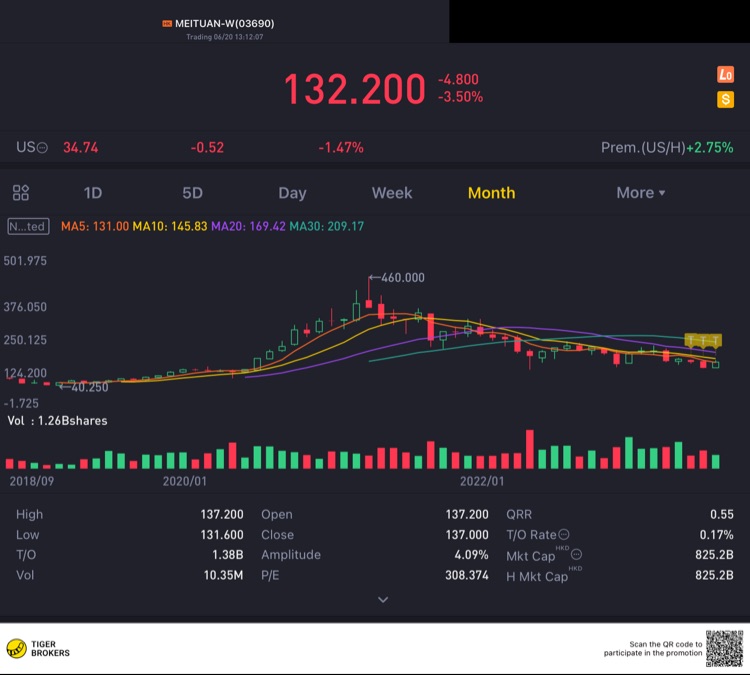Tap the Low value 131.600
This screenshot has width=750, height=675.
222,534
